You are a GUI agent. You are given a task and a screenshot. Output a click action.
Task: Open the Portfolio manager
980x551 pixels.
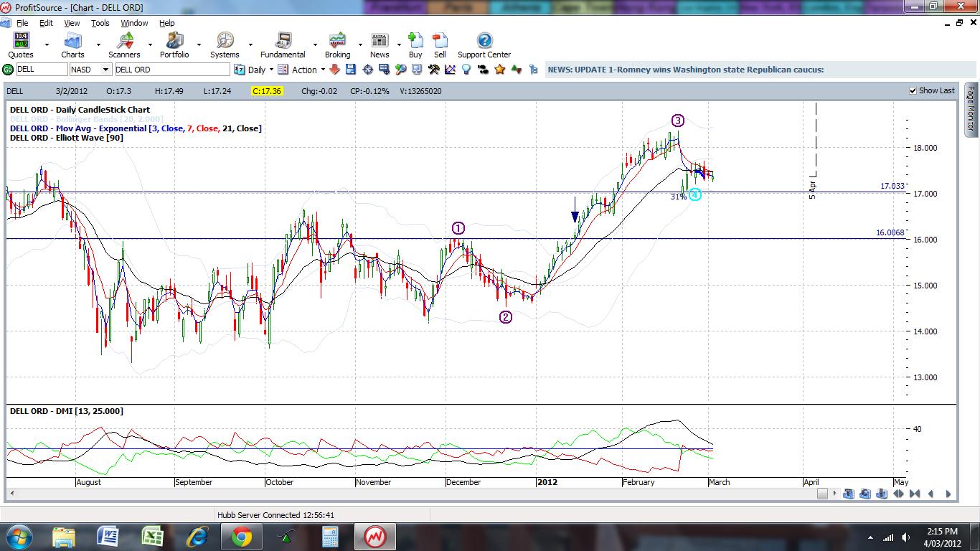(x=174, y=45)
